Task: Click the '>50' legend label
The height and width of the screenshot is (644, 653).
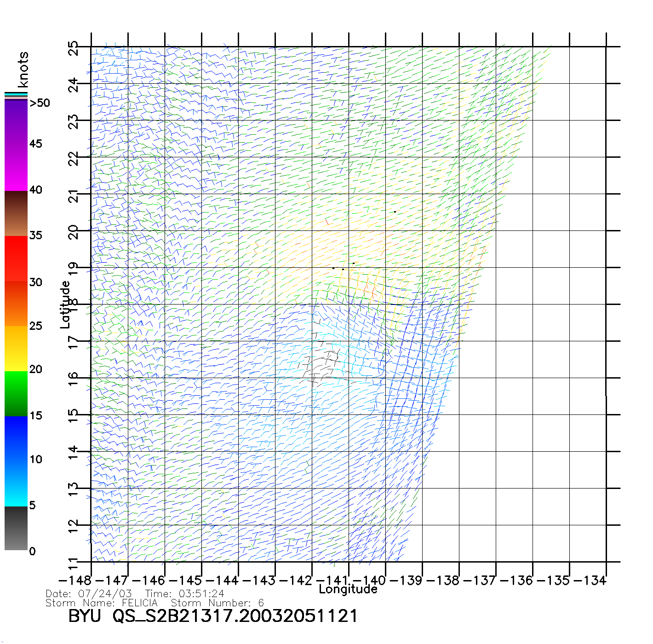Action: click(40, 103)
